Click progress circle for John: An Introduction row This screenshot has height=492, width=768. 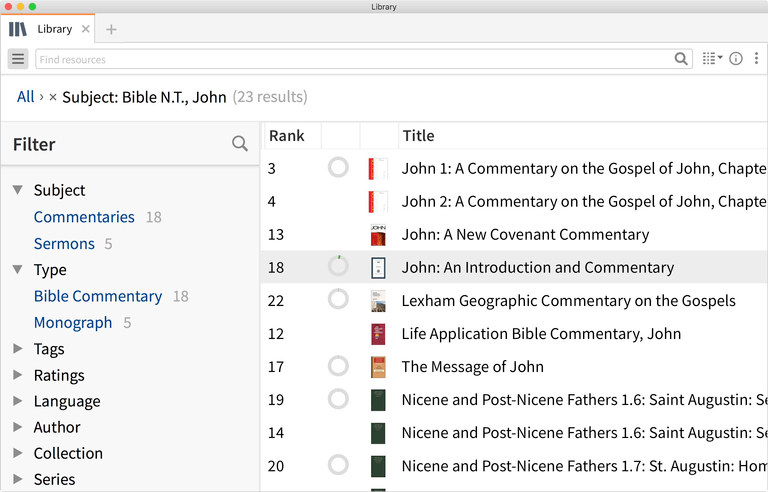pos(338,267)
